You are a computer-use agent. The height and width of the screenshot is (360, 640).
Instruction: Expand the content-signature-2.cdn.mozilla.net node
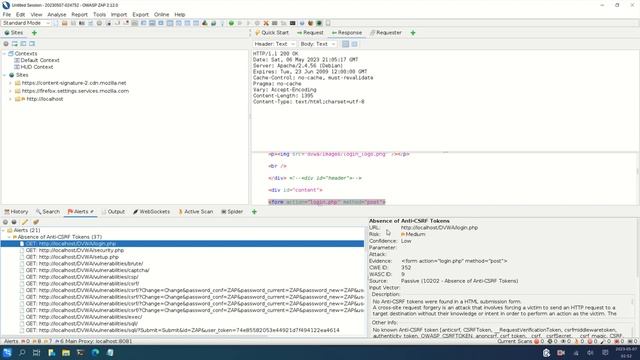pyautogui.click(x=10, y=83)
